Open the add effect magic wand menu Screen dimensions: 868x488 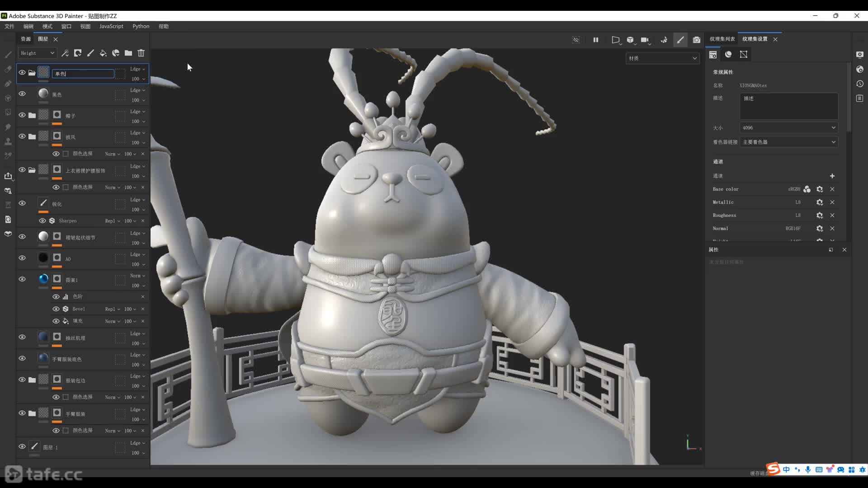65,53
